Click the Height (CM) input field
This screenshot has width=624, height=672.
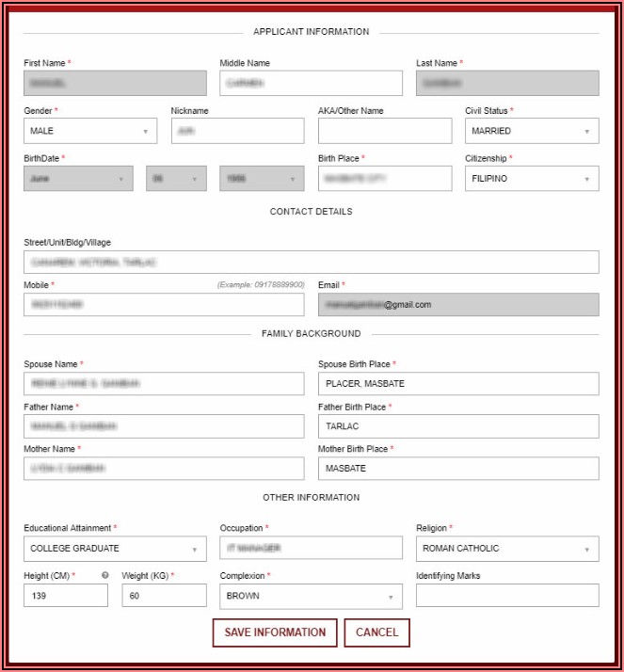[x=66, y=596]
